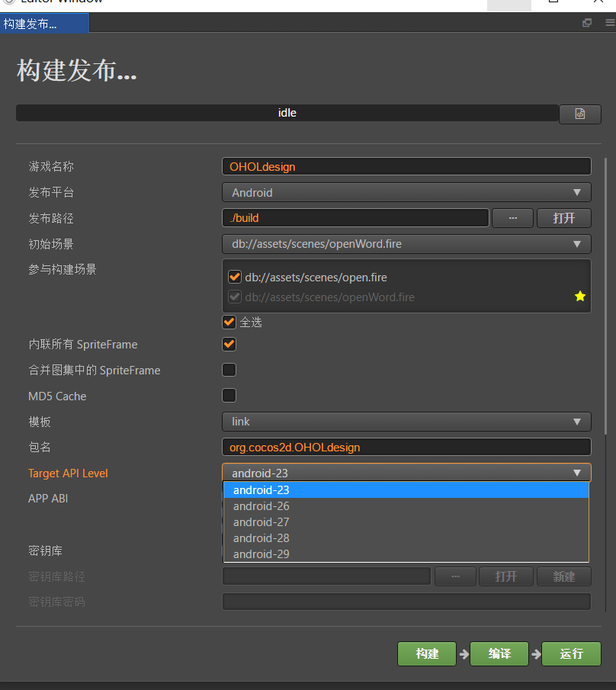Open the 发布平台 Android dropdown
This screenshot has height=690, width=616.
tap(406, 192)
